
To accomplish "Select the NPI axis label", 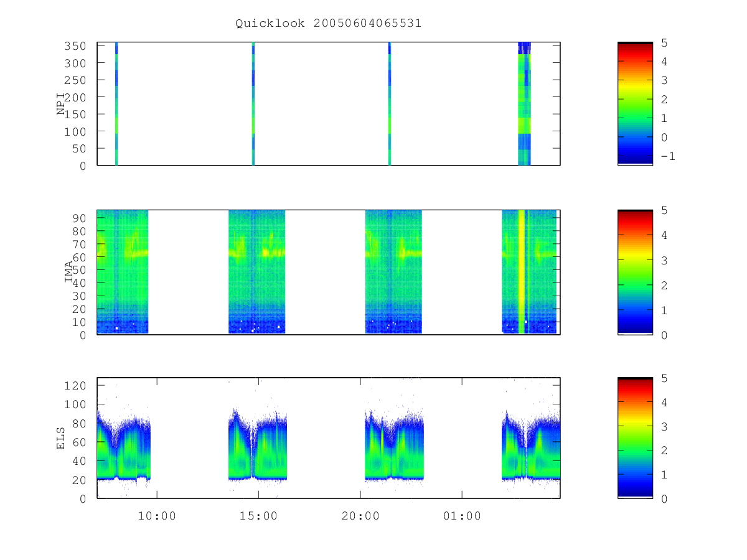I will pos(62,104).
